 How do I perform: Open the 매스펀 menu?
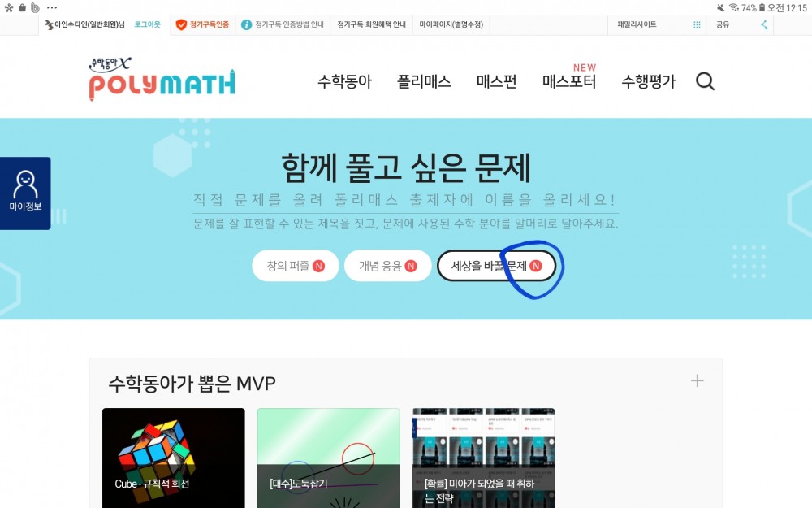tap(496, 81)
